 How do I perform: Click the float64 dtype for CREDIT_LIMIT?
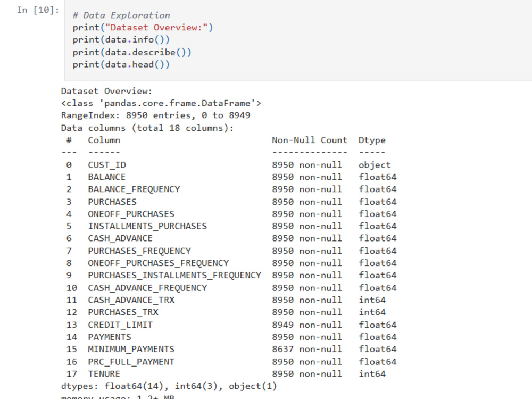(377, 325)
